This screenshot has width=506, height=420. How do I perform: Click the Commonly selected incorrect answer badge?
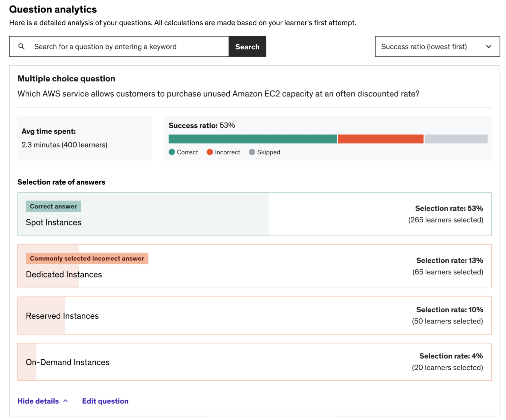point(87,258)
